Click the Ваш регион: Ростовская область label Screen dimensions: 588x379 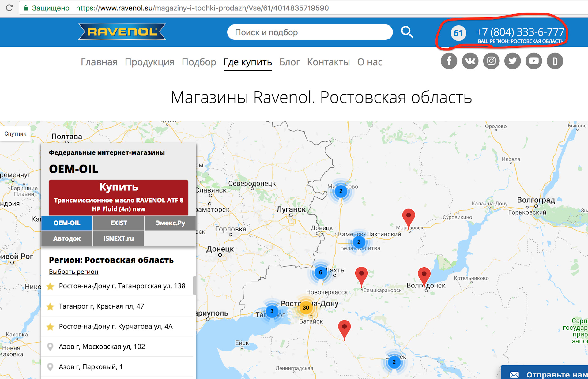(x=520, y=41)
